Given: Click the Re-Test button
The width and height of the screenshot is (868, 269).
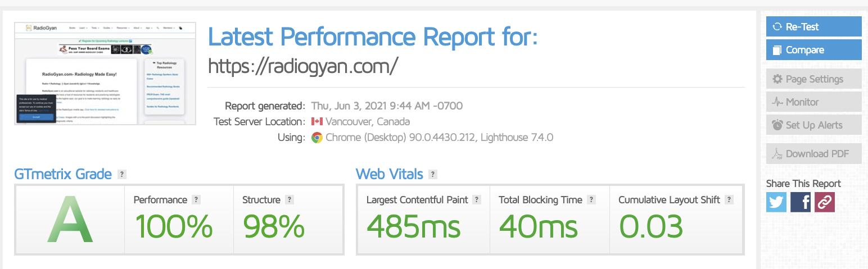Looking at the screenshot, I should tap(813, 27).
